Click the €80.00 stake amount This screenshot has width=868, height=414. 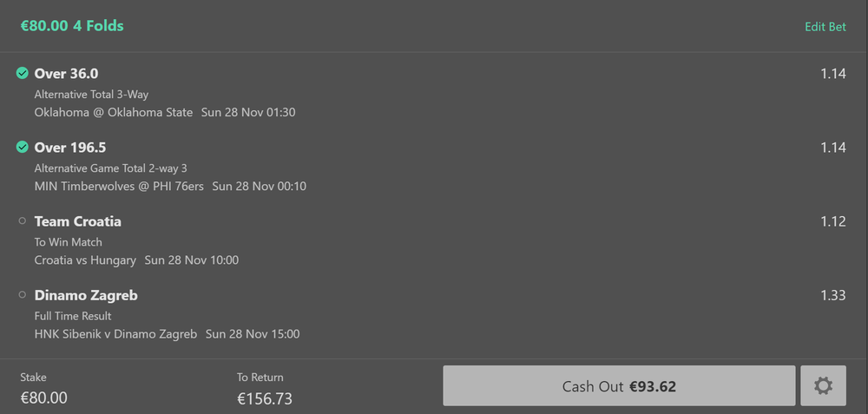44,398
